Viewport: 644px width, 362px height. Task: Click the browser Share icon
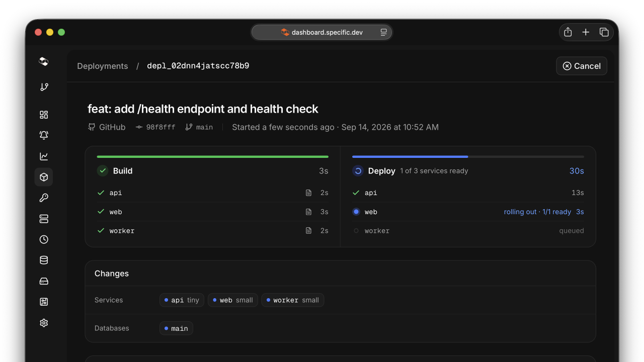[568, 32]
